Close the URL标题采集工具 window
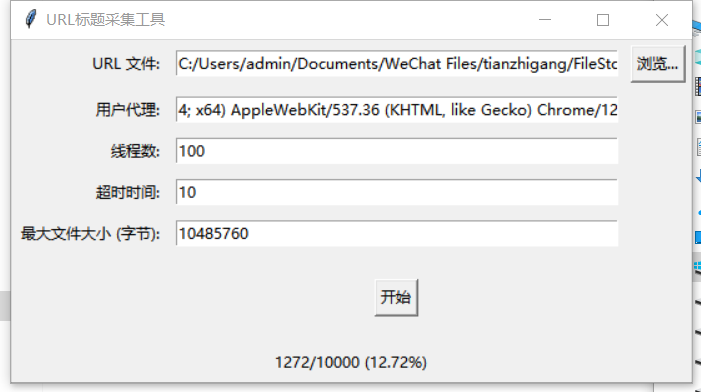Screen dimensions: 701x392 [662, 20]
